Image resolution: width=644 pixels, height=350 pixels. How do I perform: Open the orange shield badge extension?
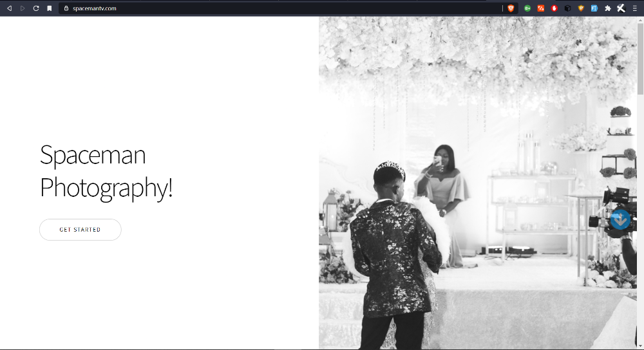pos(581,8)
